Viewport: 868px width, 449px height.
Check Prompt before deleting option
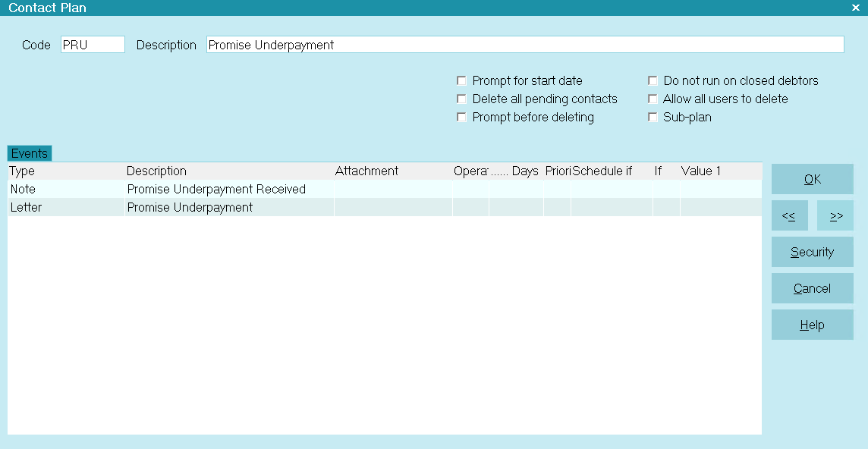click(461, 118)
